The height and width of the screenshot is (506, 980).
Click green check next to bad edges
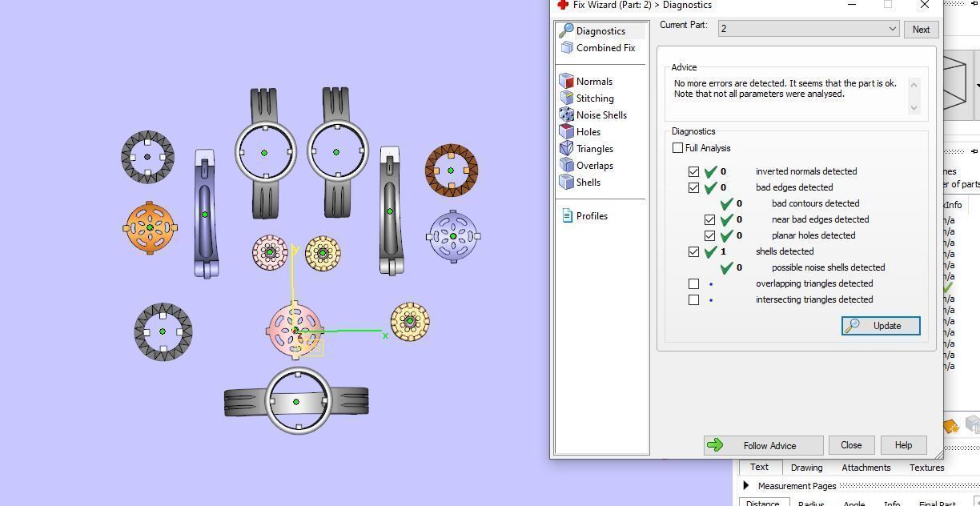[710, 187]
